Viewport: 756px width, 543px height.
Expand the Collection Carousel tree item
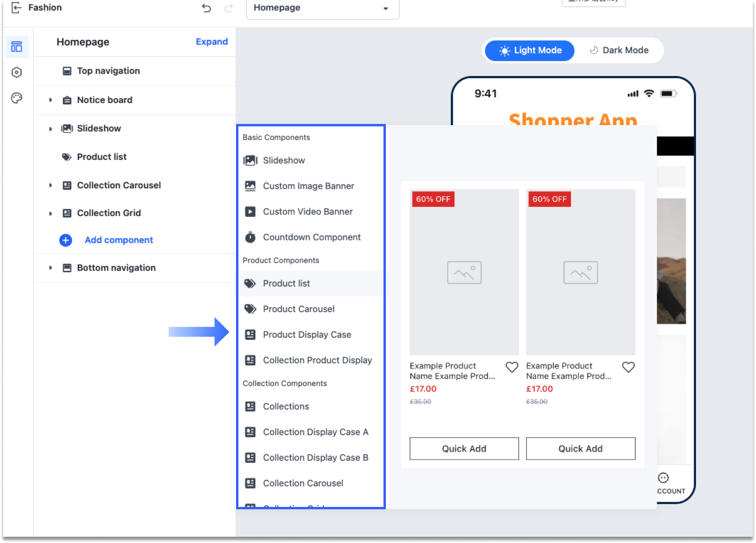[x=51, y=185]
